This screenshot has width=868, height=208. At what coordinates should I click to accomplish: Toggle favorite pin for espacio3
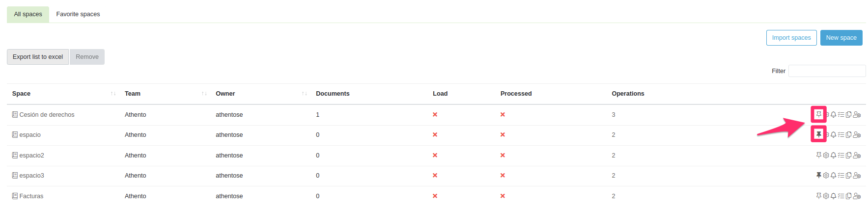[818, 175]
